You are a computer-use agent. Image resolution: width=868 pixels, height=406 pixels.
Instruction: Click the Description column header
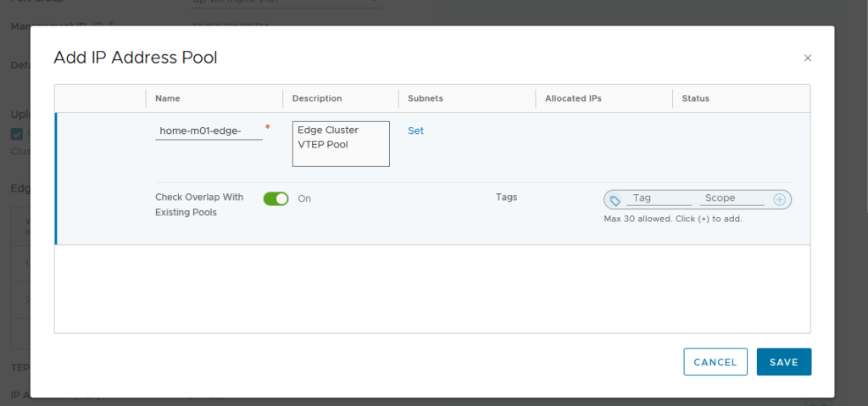317,98
